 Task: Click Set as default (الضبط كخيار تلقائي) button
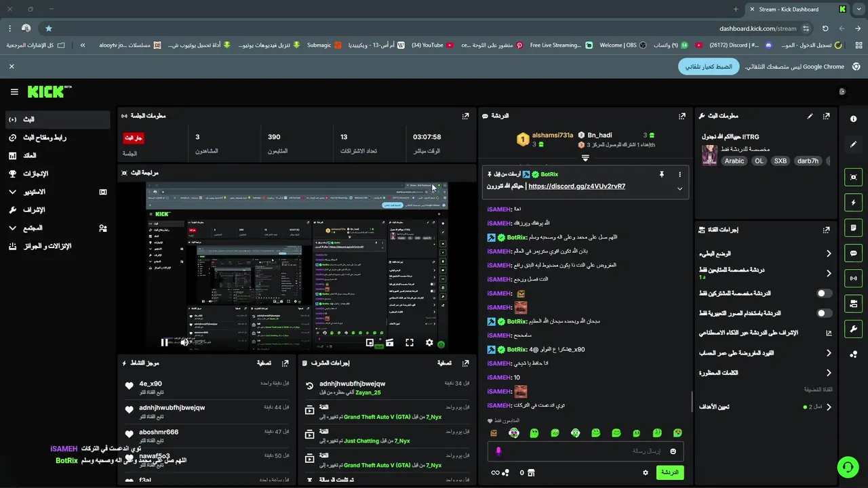click(x=709, y=66)
